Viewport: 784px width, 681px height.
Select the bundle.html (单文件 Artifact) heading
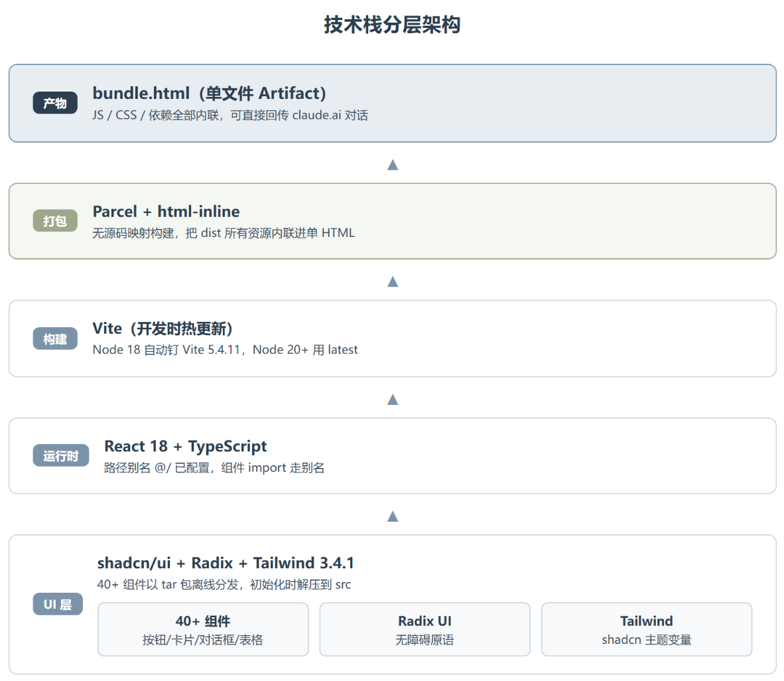209,93
